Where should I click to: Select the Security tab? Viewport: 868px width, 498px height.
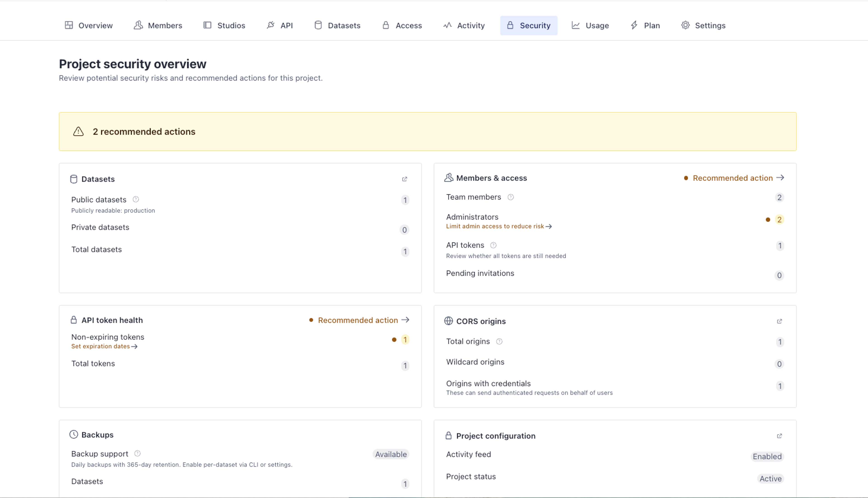click(529, 25)
